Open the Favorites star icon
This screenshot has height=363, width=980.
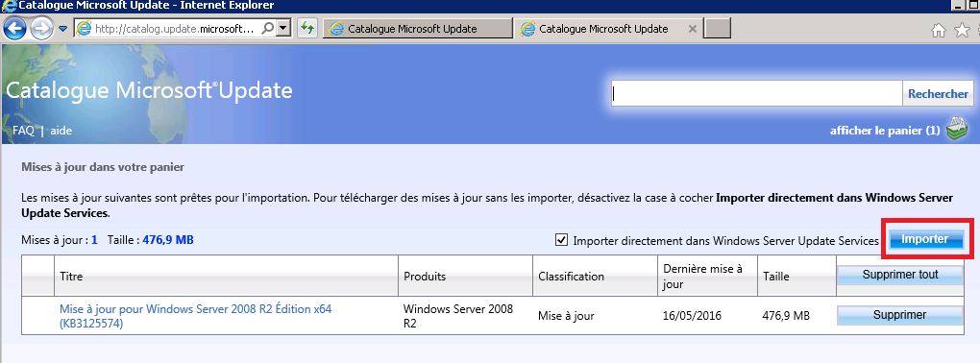[962, 30]
